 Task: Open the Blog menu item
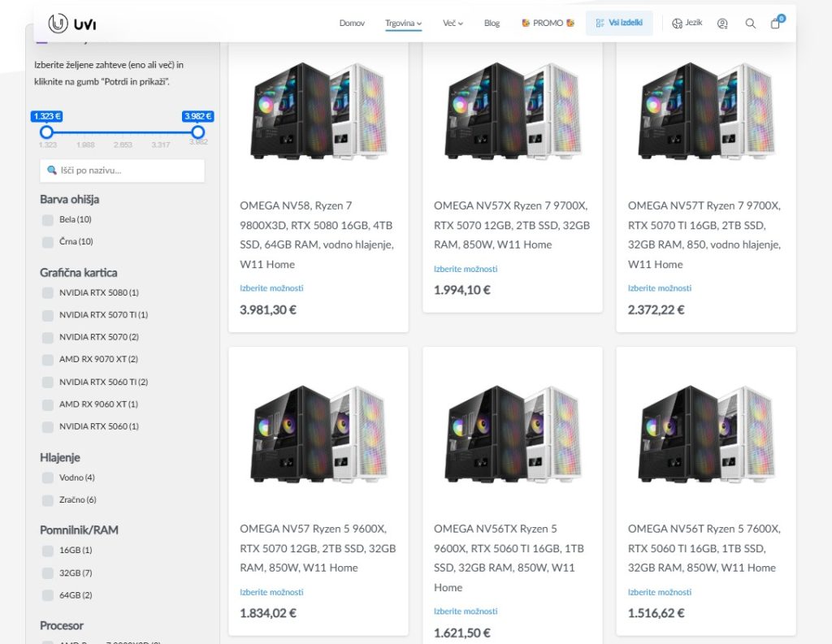492,23
